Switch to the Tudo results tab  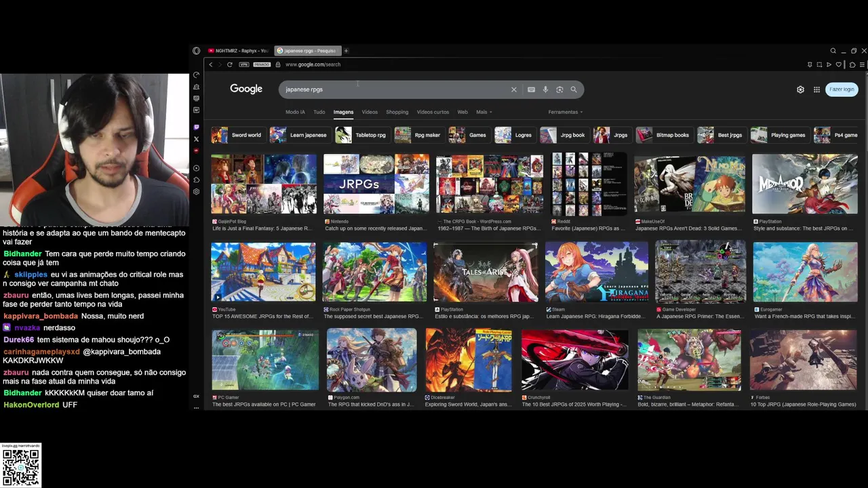click(319, 112)
